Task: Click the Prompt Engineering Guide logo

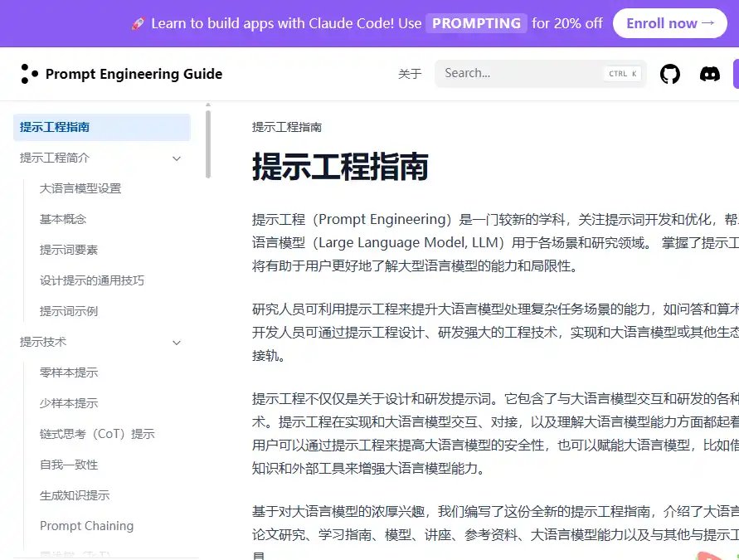Action: click(29, 74)
